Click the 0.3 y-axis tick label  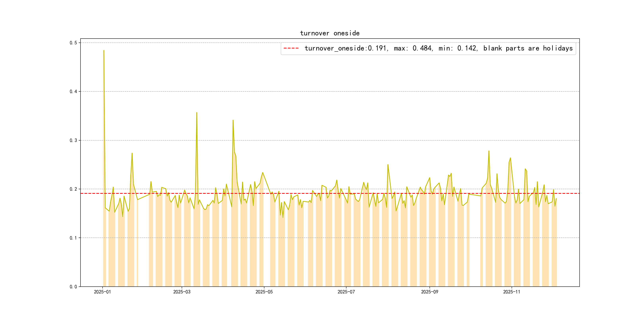73,140
